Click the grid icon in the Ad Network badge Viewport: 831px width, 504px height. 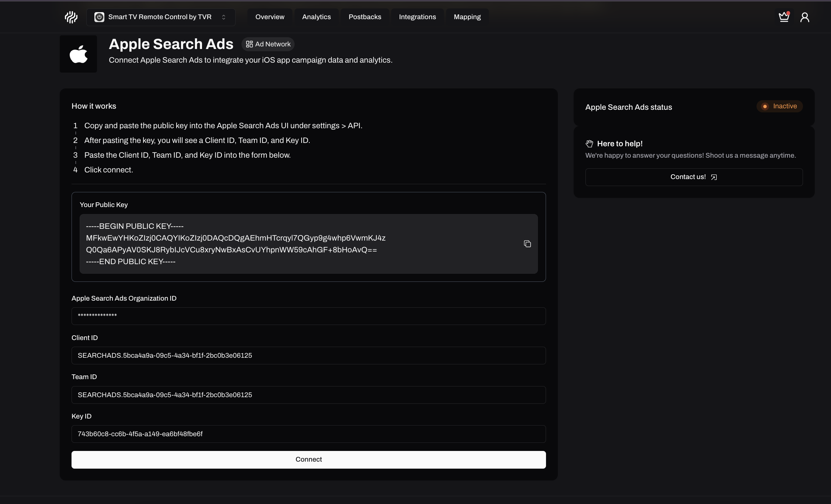250,44
